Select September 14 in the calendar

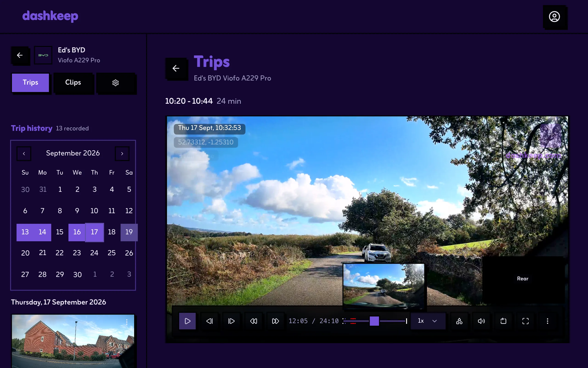(42, 232)
